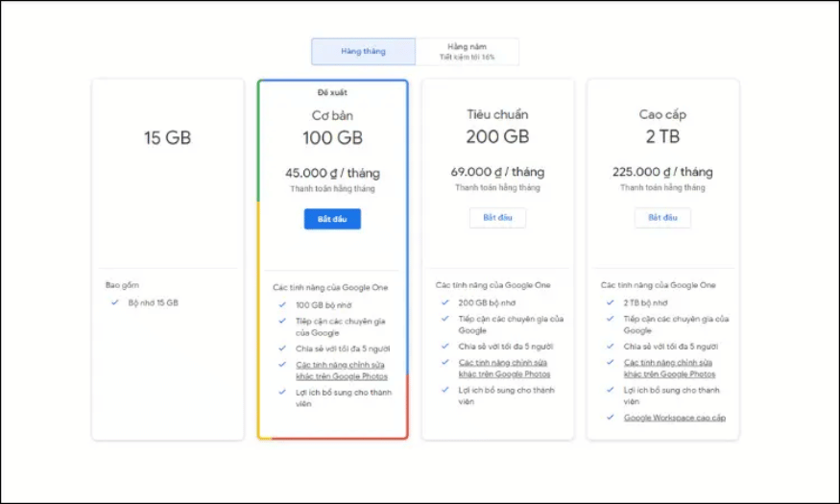Image resolution: width=840 pixels, height=504 pixels.
Task: Click the checkmark next to 2 TB bộ nhớ
Action: coord(611,302)
